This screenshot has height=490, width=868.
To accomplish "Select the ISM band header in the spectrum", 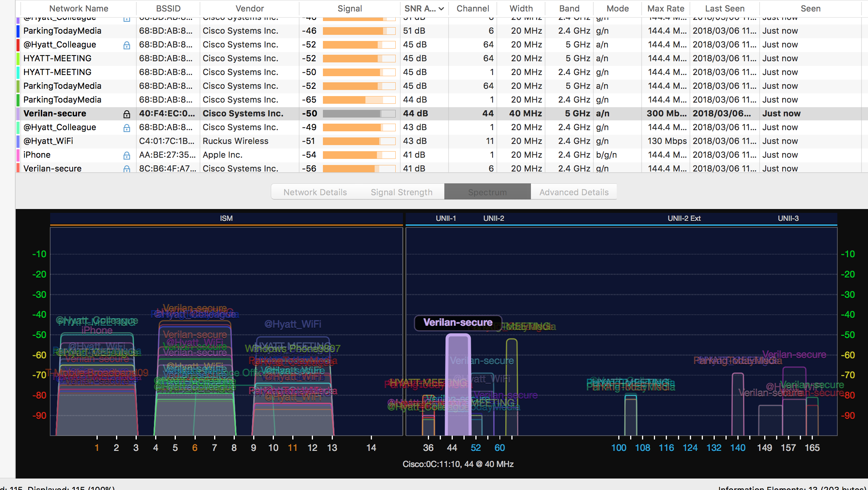I will click(226, 219).
